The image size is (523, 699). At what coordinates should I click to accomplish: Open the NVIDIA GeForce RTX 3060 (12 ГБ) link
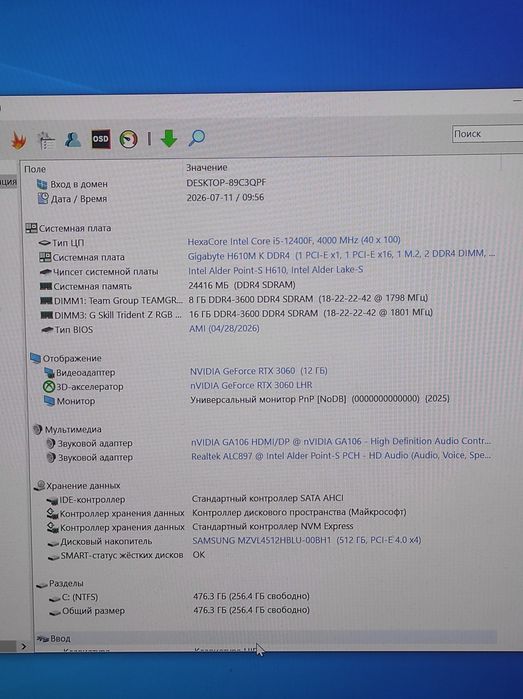click(x=259, y=371)
